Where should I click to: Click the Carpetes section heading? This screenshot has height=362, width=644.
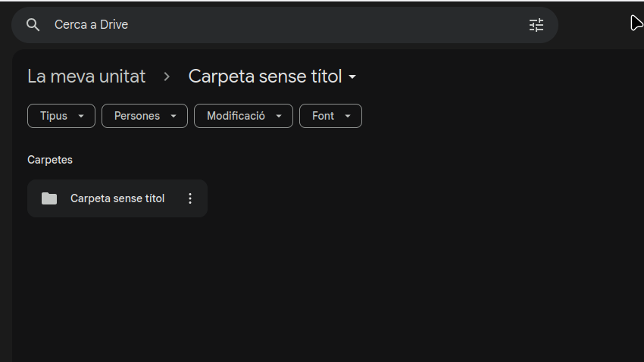(50, 160)
